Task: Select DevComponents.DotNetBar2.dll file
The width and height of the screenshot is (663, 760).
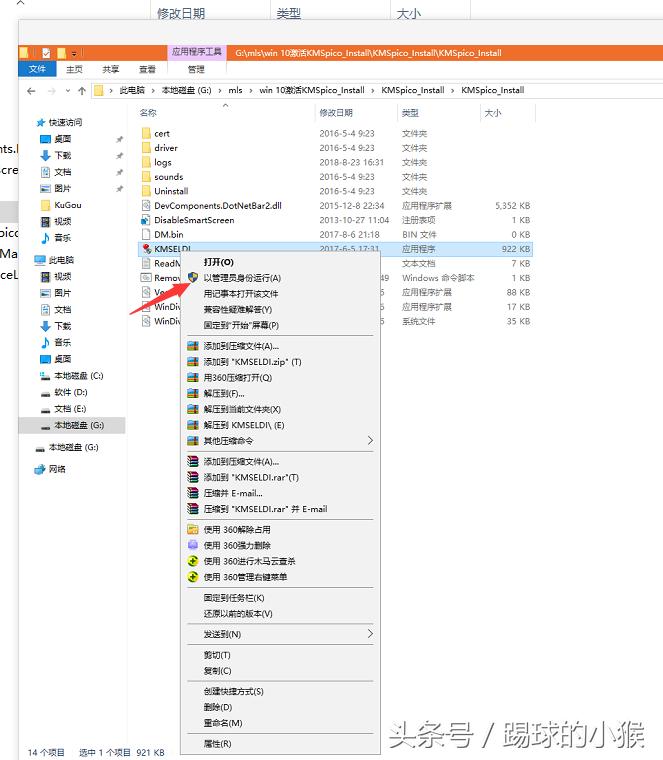Action: point(218,206)
